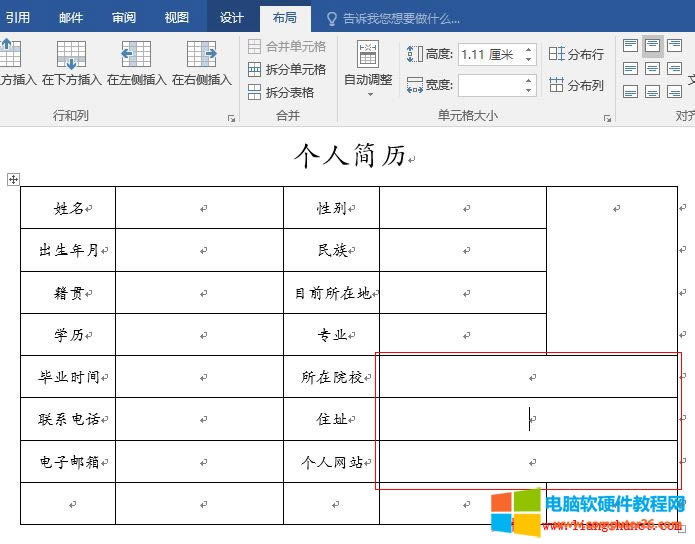695x544 pixels.
Task: Click the Split Cells (拆分单元格) button
Action: [x=287, y=70]
